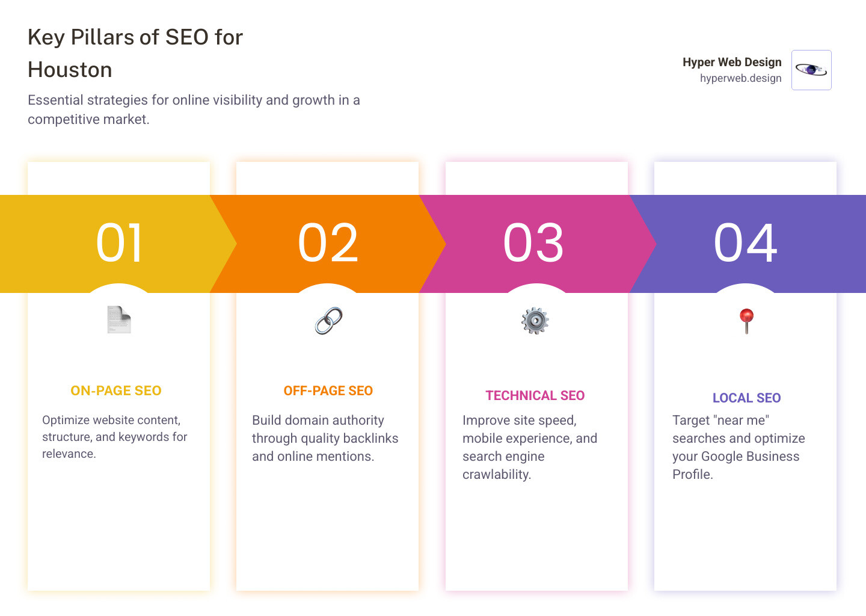Viewport: 866px width, 616px height.
Task: Select the orange 02 arrow banner
Action: [x=328, y=243]
